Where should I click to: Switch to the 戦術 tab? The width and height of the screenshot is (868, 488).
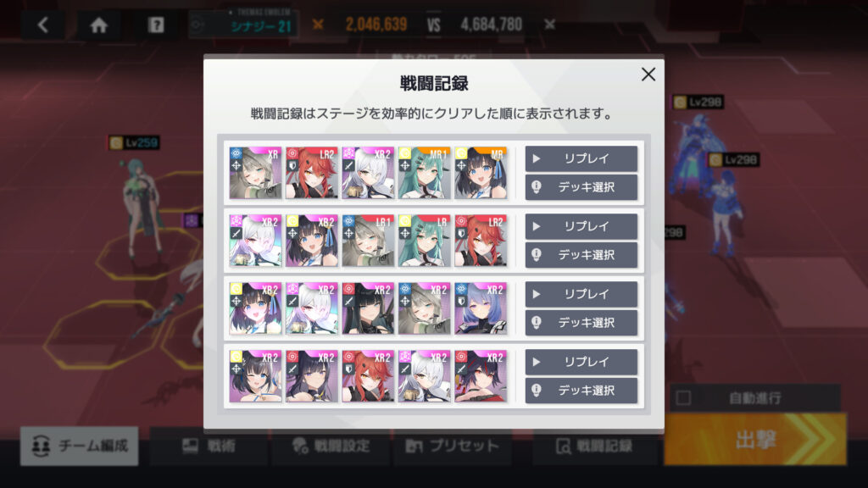pyautogui.click(x=209, y=446)
